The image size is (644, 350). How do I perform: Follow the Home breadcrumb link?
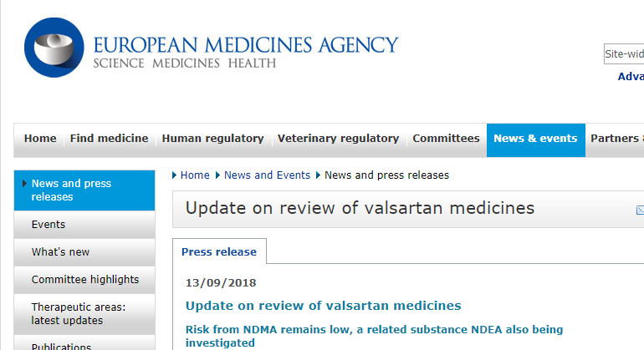pyautogui.click(x=195, y=175)
